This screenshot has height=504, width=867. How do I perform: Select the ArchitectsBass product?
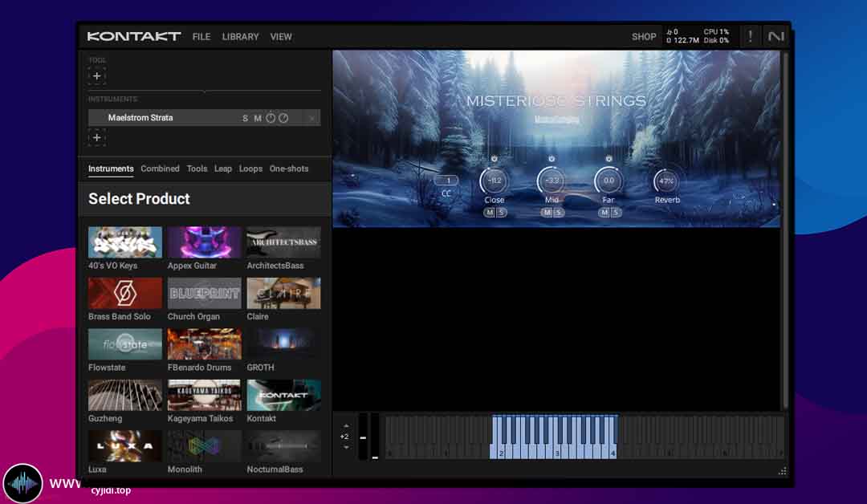pos(283,248)
